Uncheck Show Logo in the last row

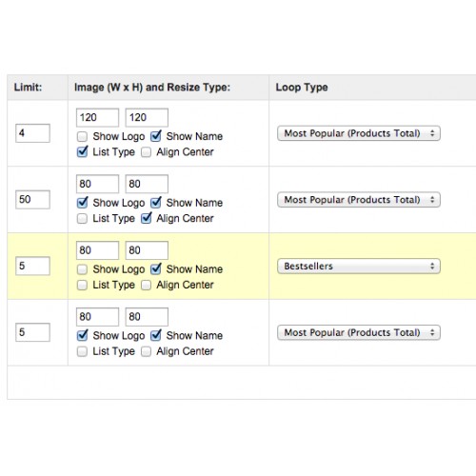coord(82,335)
